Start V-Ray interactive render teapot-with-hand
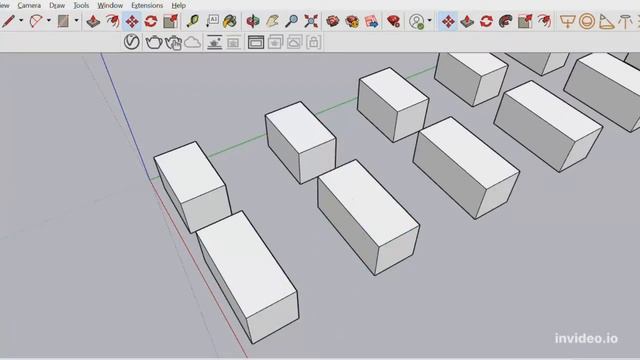 [x=173, y=42]
